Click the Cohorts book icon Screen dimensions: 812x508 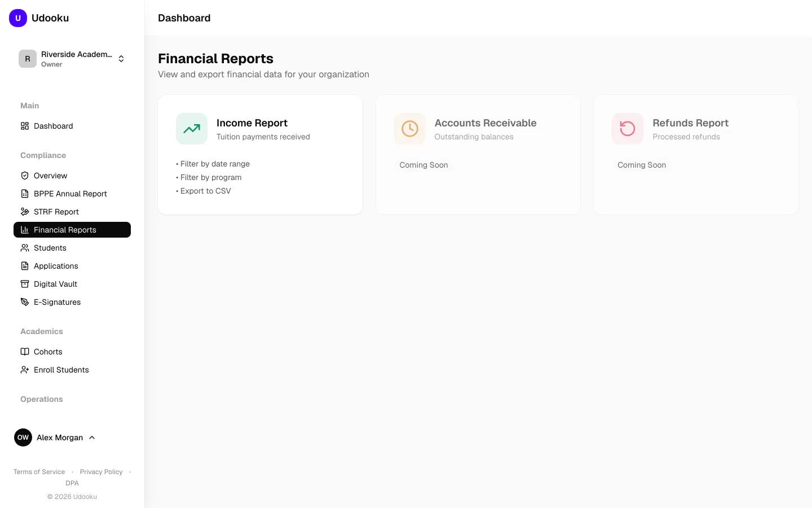click(25, 352)
